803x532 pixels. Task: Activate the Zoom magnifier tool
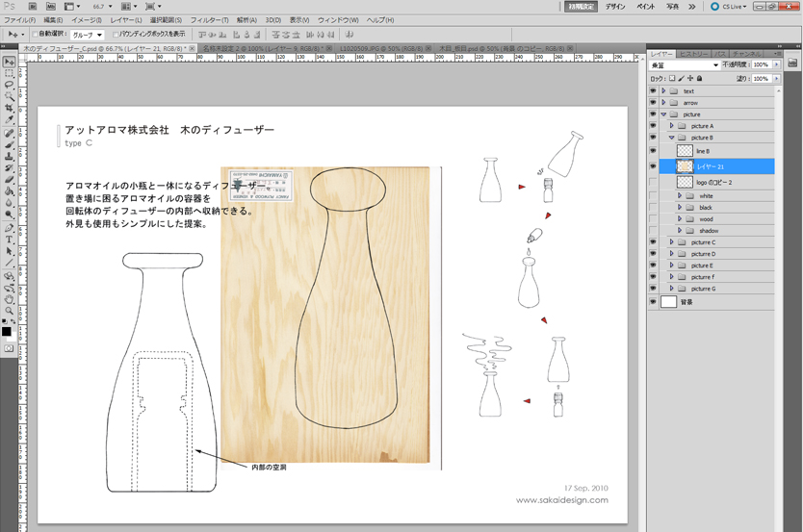pos(9,310)
